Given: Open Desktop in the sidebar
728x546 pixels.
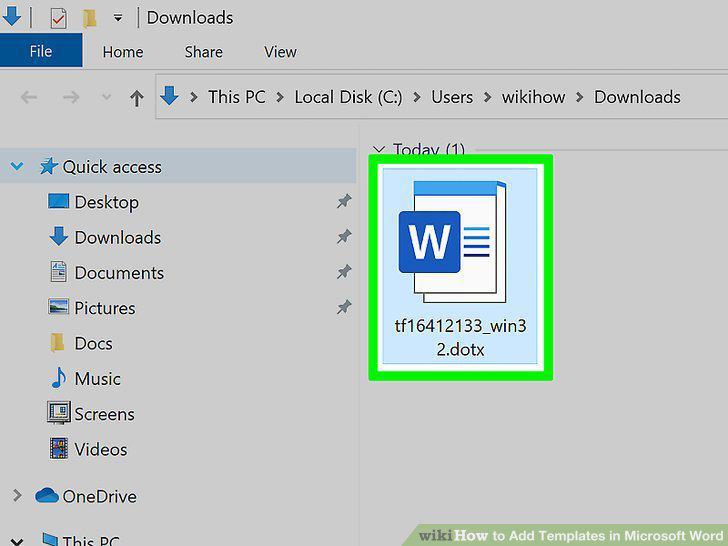Looking at the screenshot, I should 106,202.
